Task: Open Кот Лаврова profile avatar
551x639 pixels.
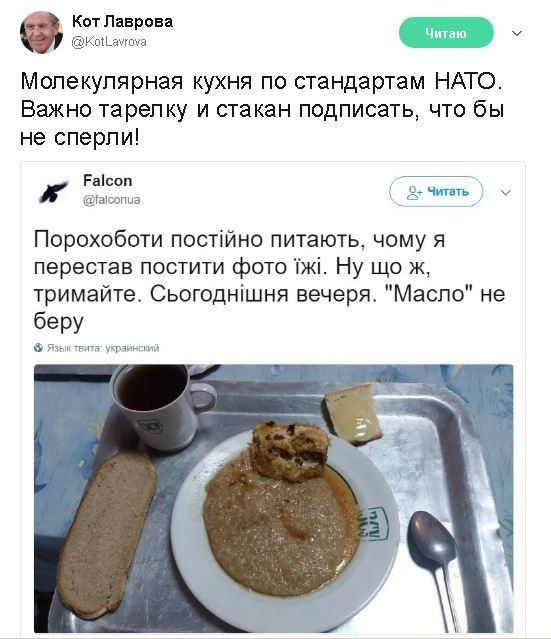Action: coord(41,33)
